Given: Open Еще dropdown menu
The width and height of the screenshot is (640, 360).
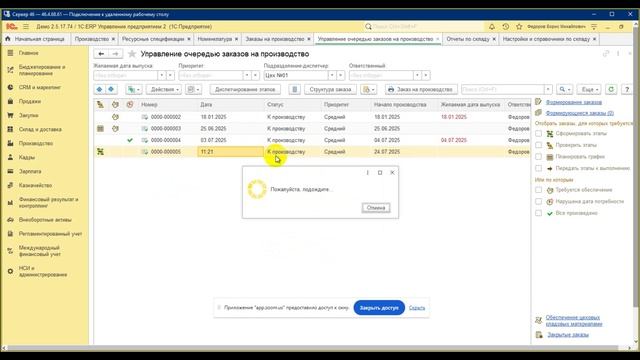Looking at the screenshot, I should (590, 89).
